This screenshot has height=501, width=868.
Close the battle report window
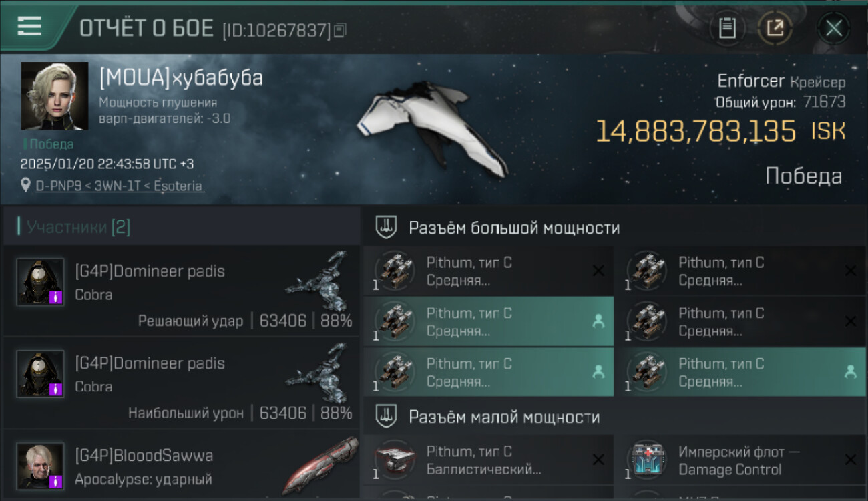[x=833, y=28]
